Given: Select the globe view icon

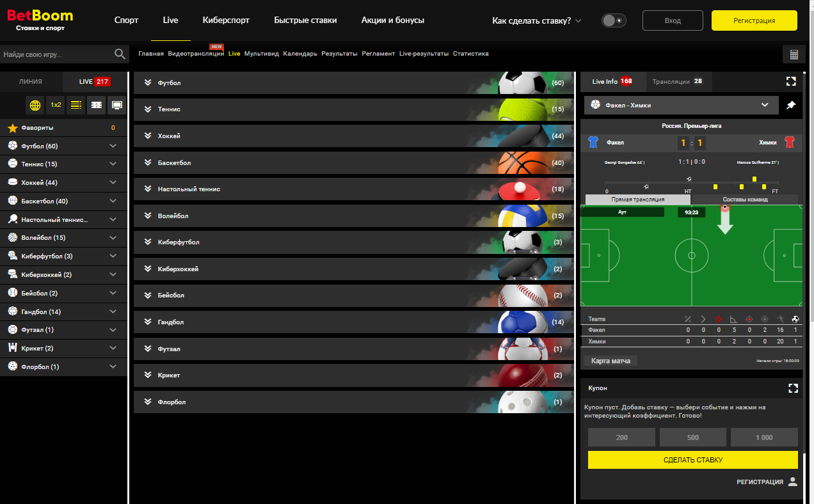Looking at the screenshot, I should pos(35,105).
